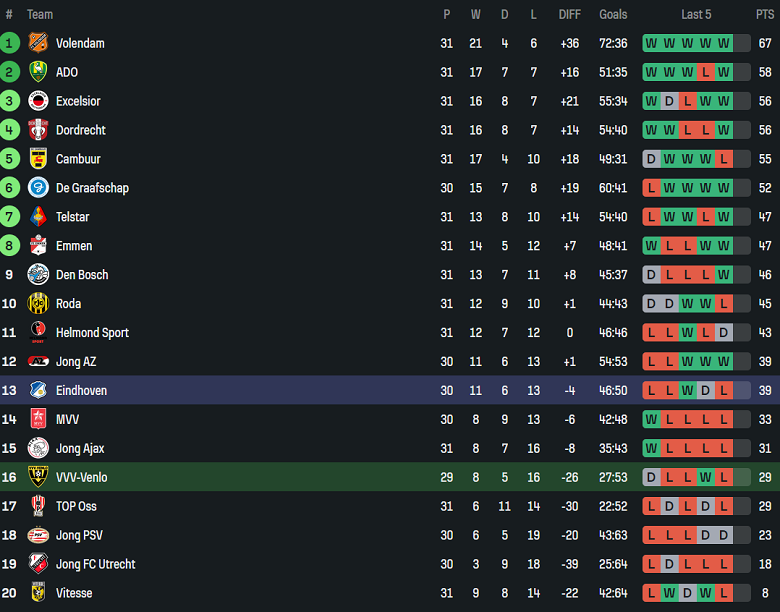Click the Volendam club crest icon

(x=38, y=43)
